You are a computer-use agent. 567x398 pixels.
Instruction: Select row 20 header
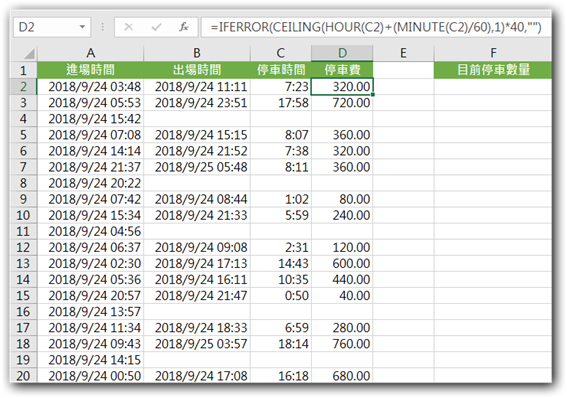[x=23, y=376]
